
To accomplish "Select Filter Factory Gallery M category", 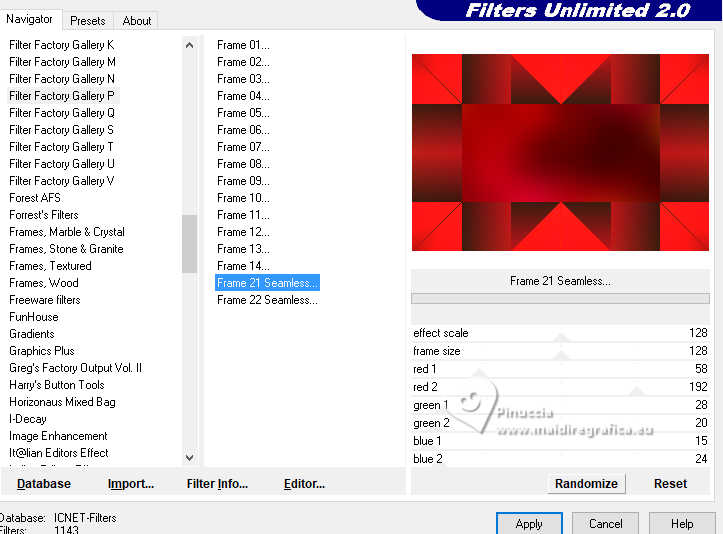I will 62,62.
